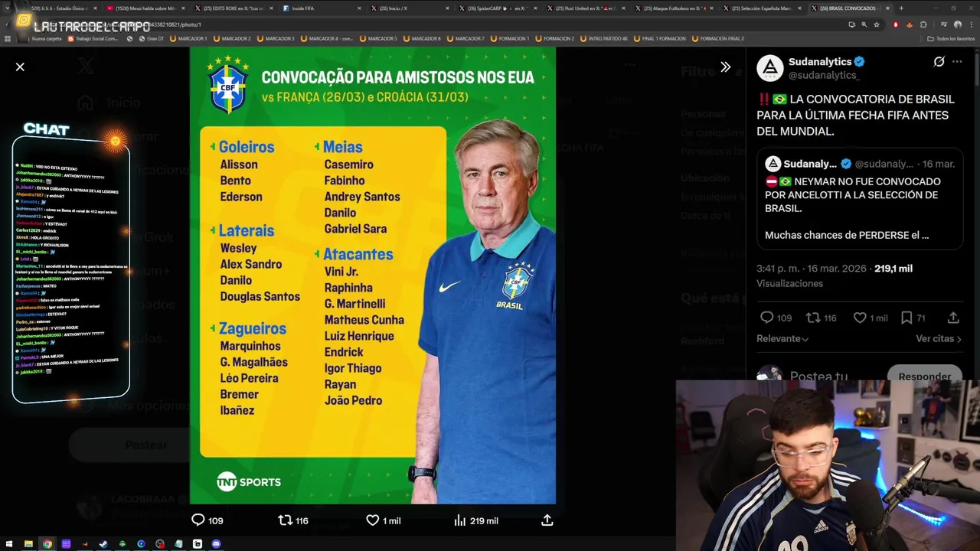This screenshot has height=551, width=980.
Task: Bookmark this page with the star icon
Action: click(877, 24)
